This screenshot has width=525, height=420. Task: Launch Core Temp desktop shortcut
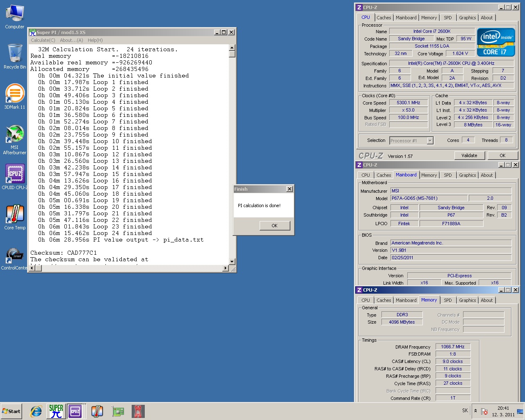click(15, 217)
